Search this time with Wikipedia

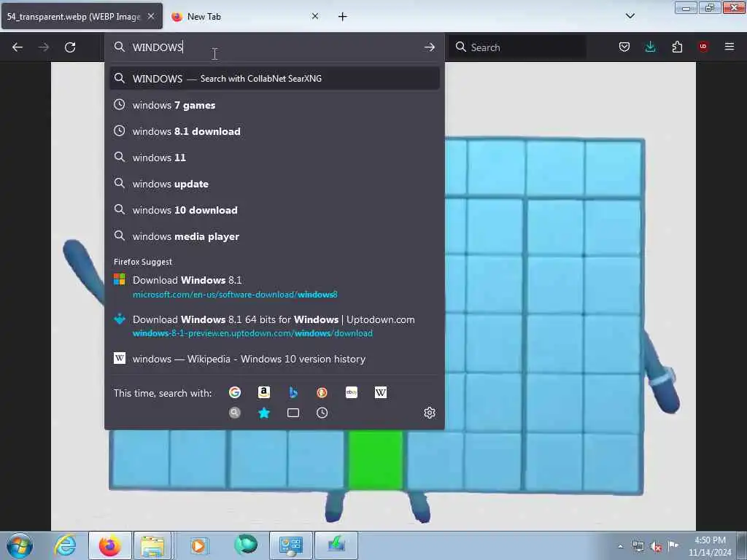point(381,392)
